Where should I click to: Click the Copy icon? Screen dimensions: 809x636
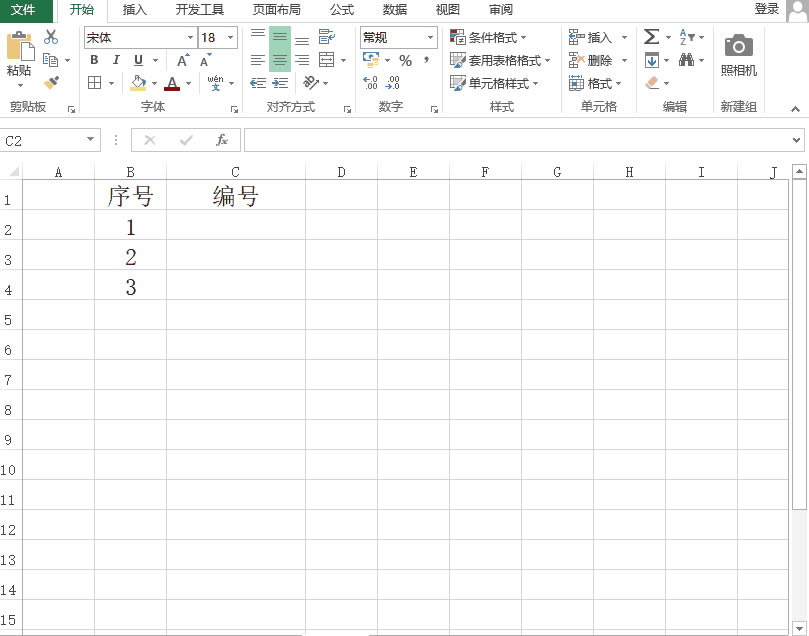(x=50, y=60)
